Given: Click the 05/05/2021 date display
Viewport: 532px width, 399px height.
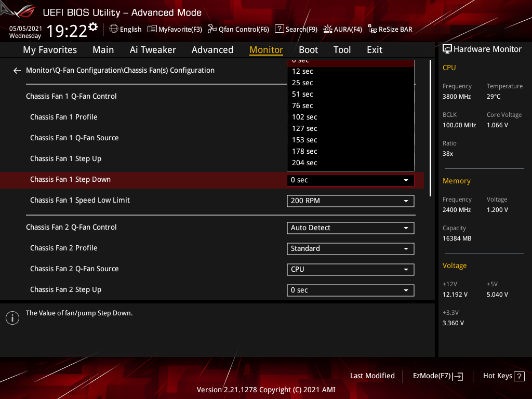Looking at the screenshot, I should pyautogui.click(x=26, y=29).
